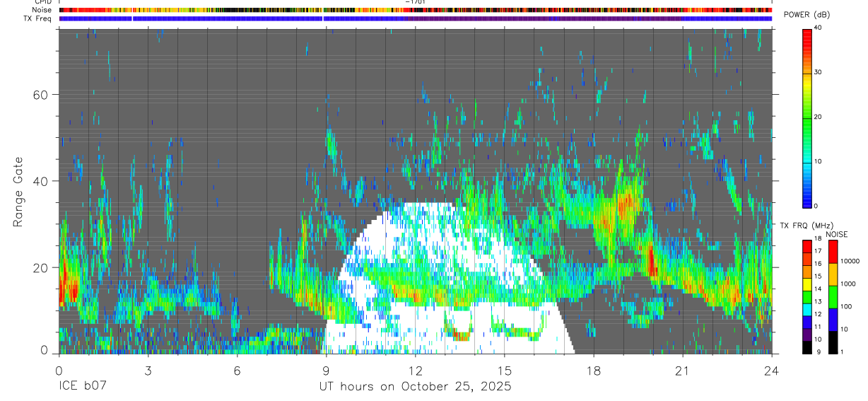Pick the green 100-1000 swatch of the NOISE legend

click(x=833, y=296)
